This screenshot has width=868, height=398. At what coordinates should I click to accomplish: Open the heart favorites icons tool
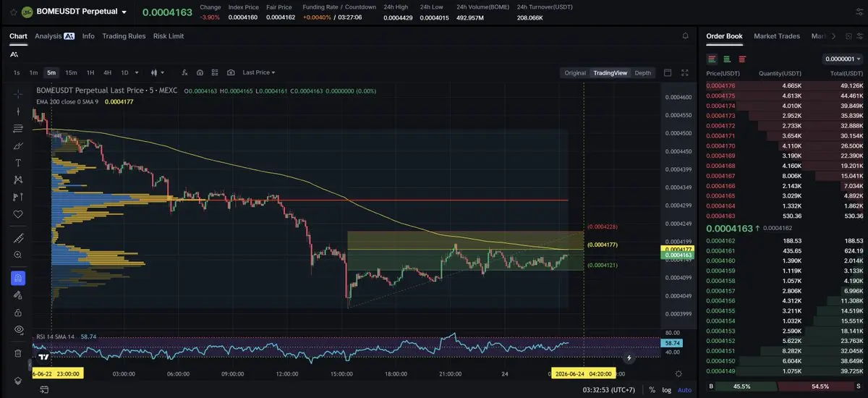click(18, 214)
